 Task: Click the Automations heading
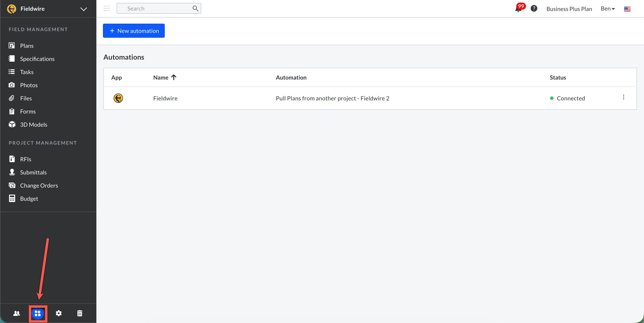click(124, 57)
